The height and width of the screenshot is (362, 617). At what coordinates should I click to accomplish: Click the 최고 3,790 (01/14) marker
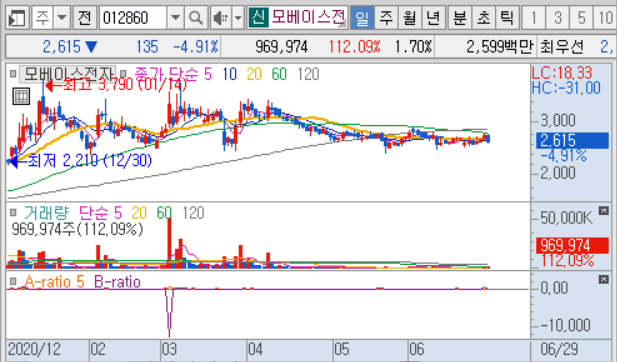pyautogui.click(x=115, y=85)
